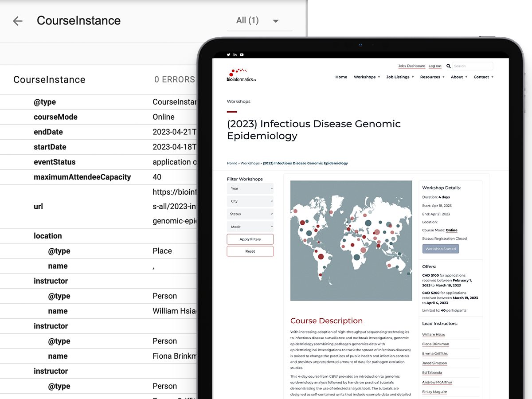Open the YouTube social icon
532x399 pixels.
[x=242, y=55]
